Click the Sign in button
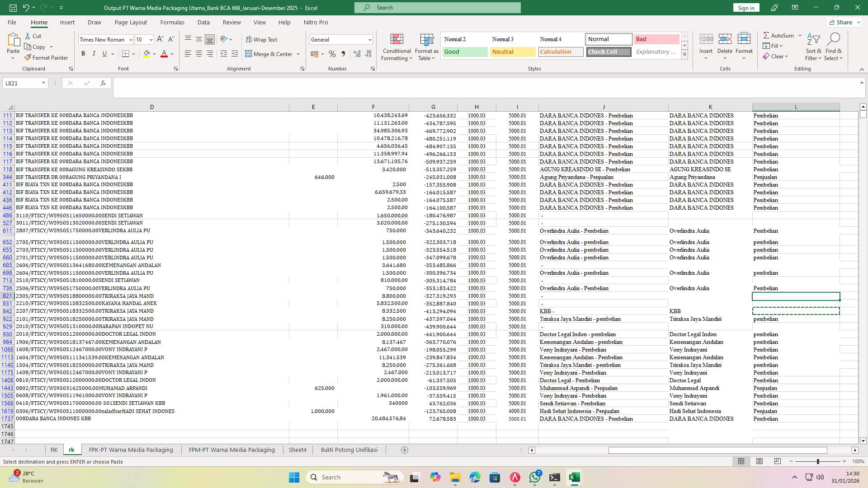Screen dimensions: 868x488 [745, 7]
